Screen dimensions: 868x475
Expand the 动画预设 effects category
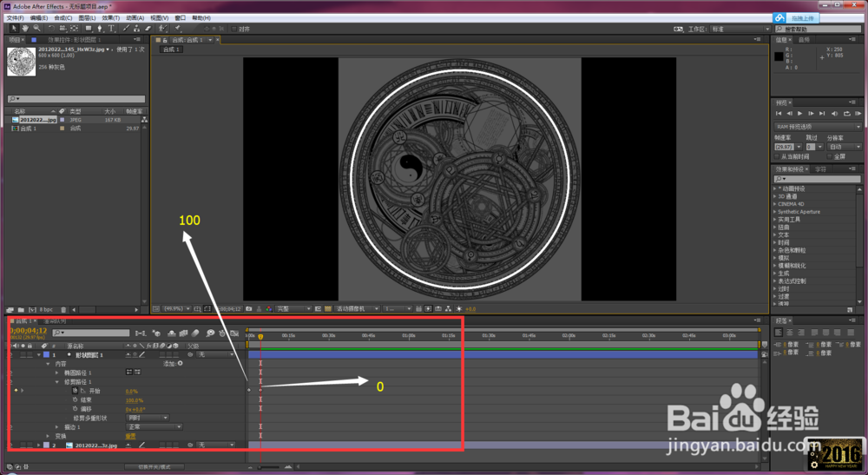tap(775, 188)
